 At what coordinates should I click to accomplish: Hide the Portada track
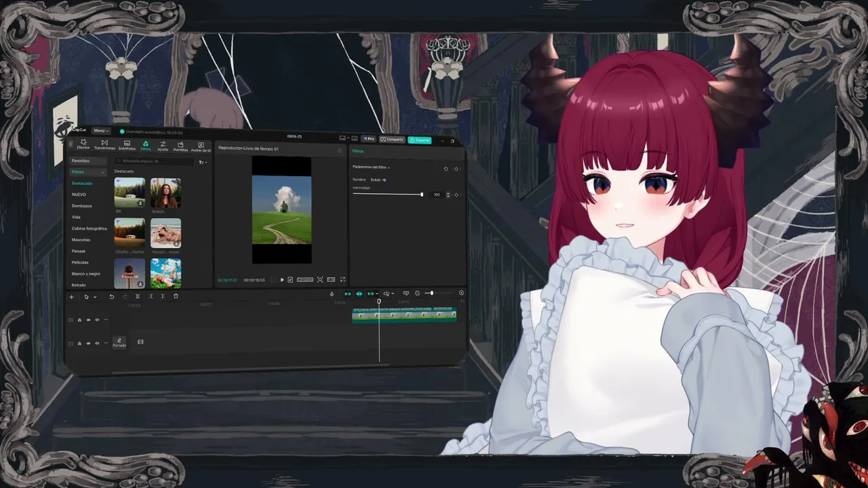(x=88, y=344)
